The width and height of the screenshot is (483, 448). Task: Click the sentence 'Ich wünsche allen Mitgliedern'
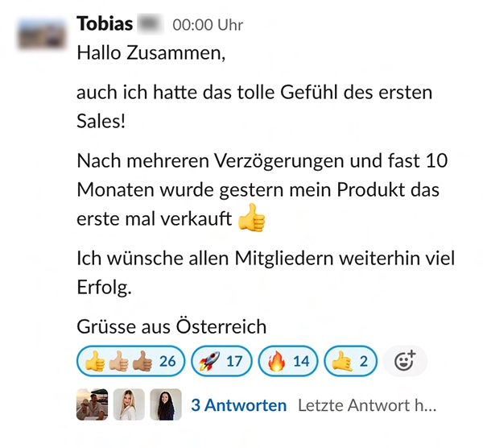[x=266, y=272]
